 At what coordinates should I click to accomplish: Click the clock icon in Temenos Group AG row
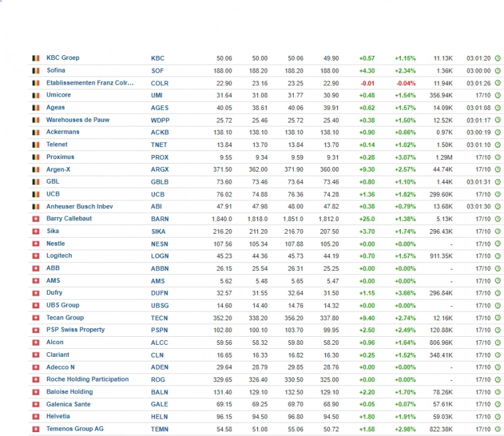[x=497, y=429]
